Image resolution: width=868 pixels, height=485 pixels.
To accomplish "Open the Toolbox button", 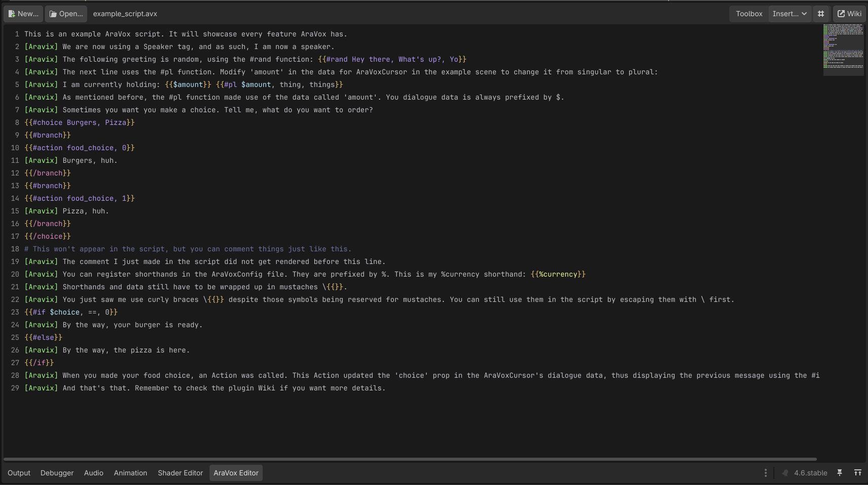I will [x=749, y=14].
